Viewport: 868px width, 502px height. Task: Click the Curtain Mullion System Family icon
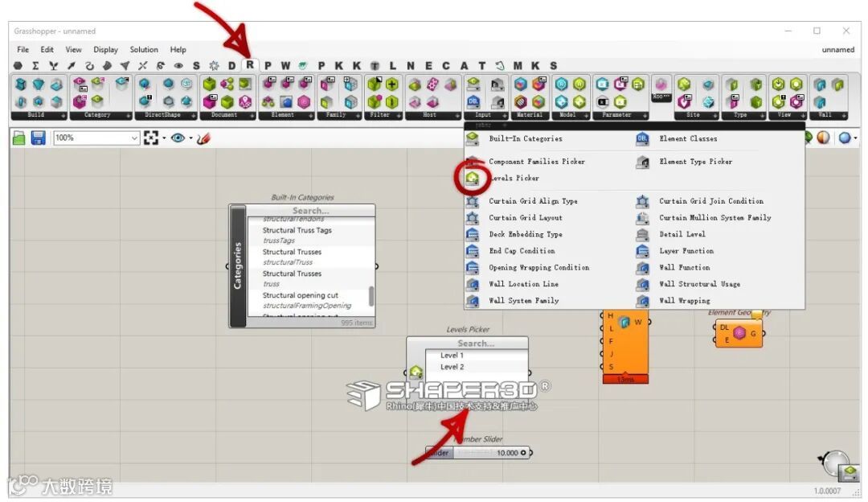point(642,218)
